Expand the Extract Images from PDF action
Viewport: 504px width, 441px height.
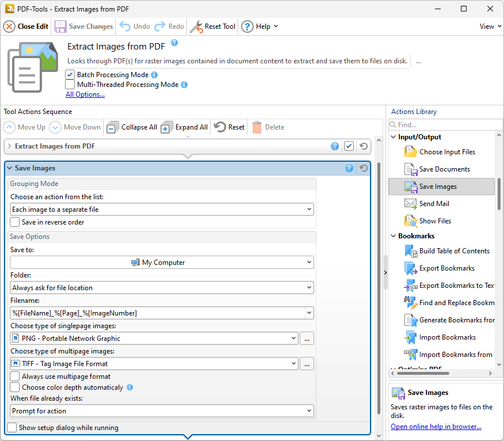(10, 146)
